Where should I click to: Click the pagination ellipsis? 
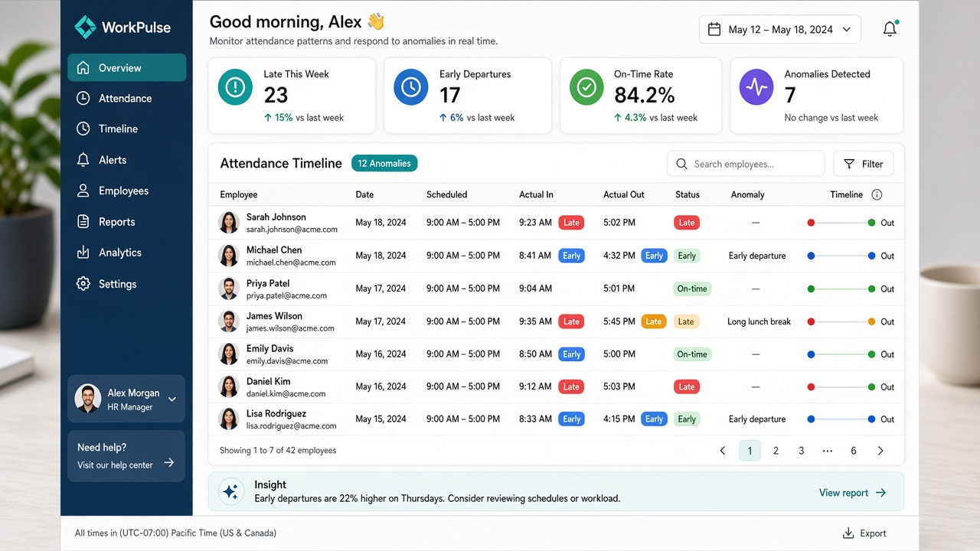827,451
